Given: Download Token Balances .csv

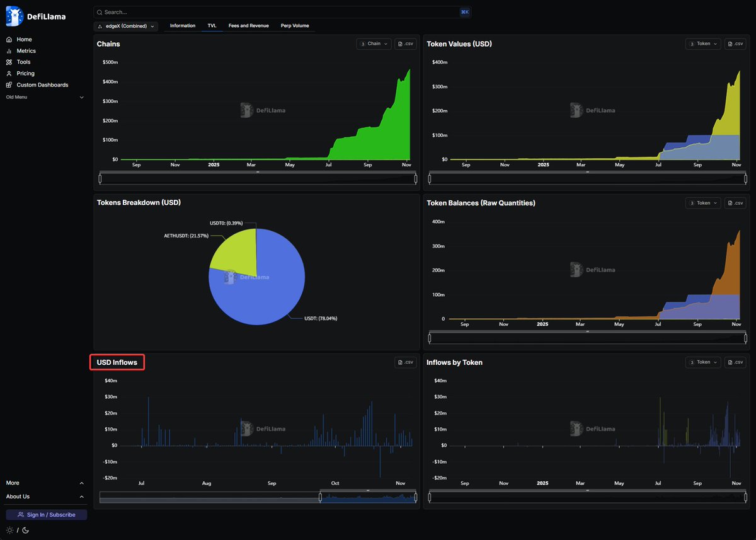Looking at the screenshot, I should (735, 203).
